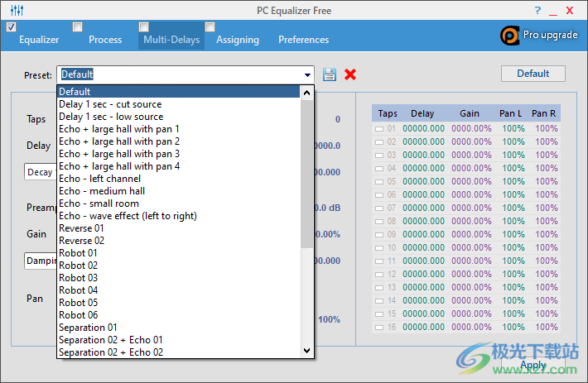Select preset 'Echo - medium hall'
This screenshot has width=588, height=383.
179,190
